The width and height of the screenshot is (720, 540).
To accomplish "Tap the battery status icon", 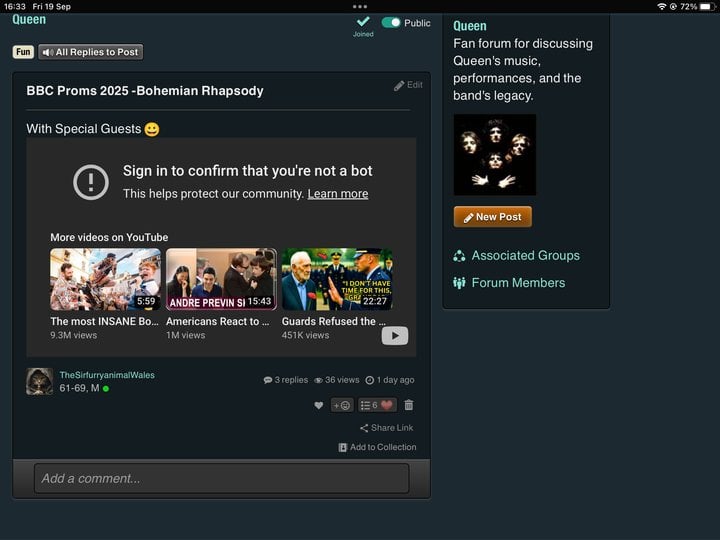I will tap(708, 6).
